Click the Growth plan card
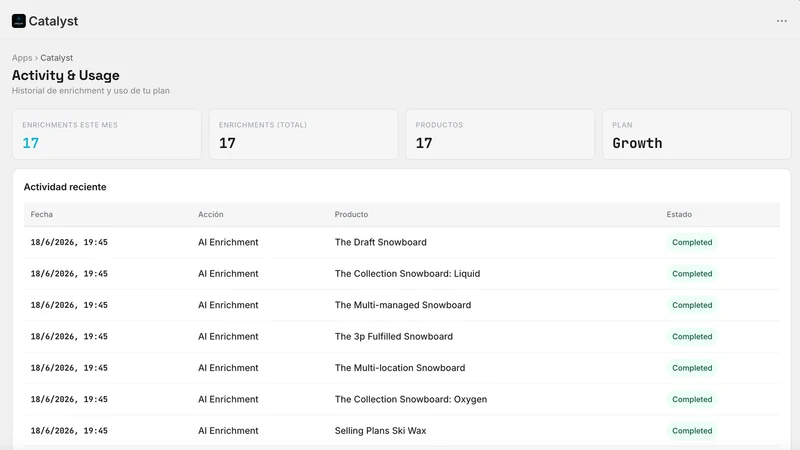The height and width of the screenshot is (450, 800). (697, 134)
